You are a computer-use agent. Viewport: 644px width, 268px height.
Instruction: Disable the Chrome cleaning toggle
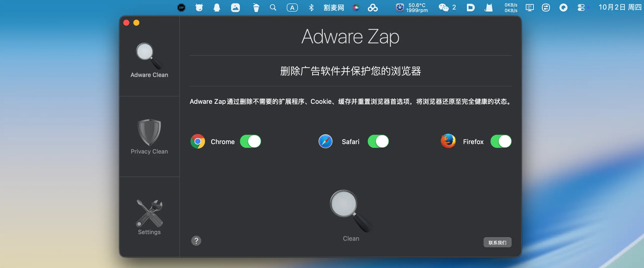[x=250, y=142]
